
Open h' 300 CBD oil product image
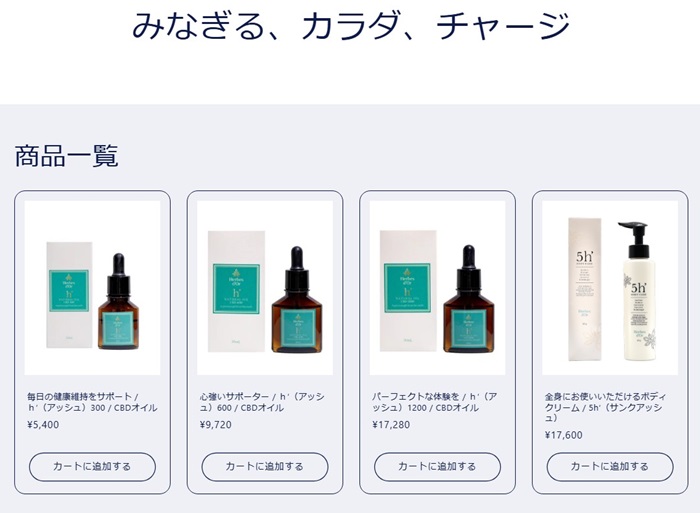point(92,288)
